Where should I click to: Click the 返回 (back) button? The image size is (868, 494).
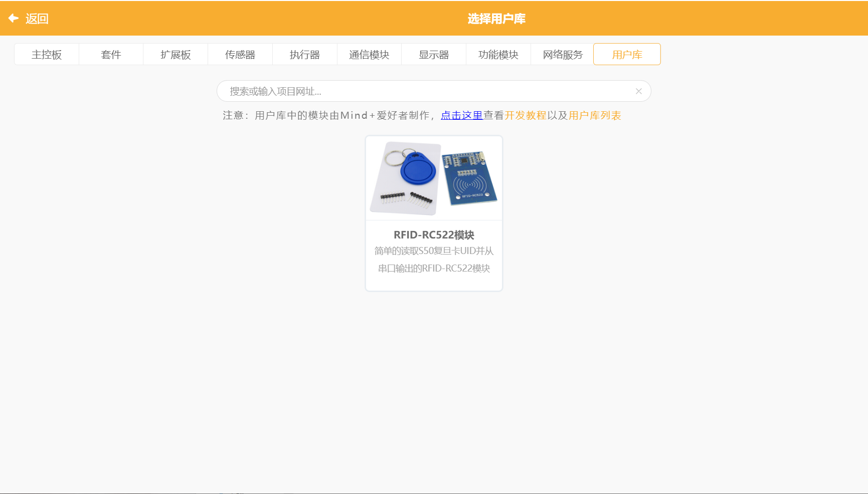38,18
